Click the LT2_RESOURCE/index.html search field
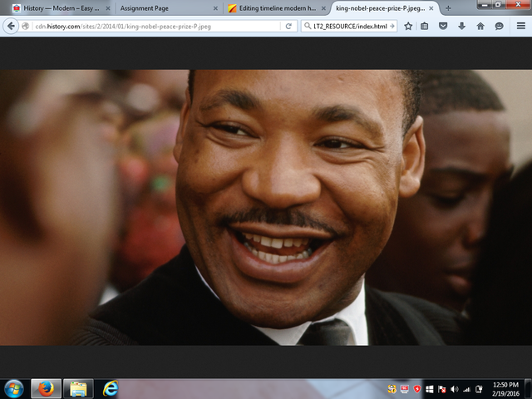Screen dimensions: 532x399 350,26
